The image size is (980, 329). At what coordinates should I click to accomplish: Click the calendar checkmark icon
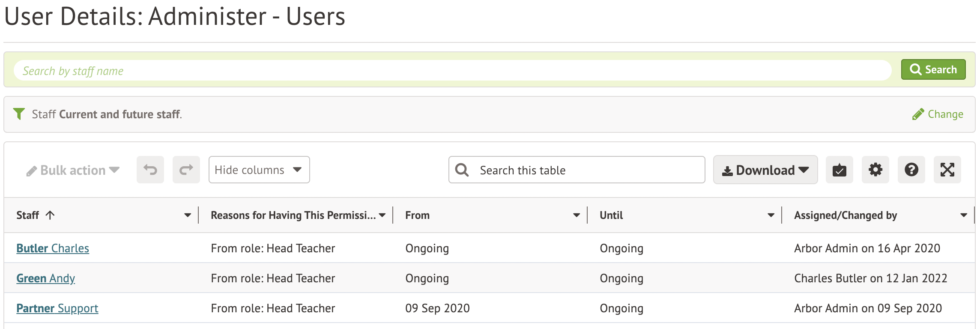click(x=839, y=170)
